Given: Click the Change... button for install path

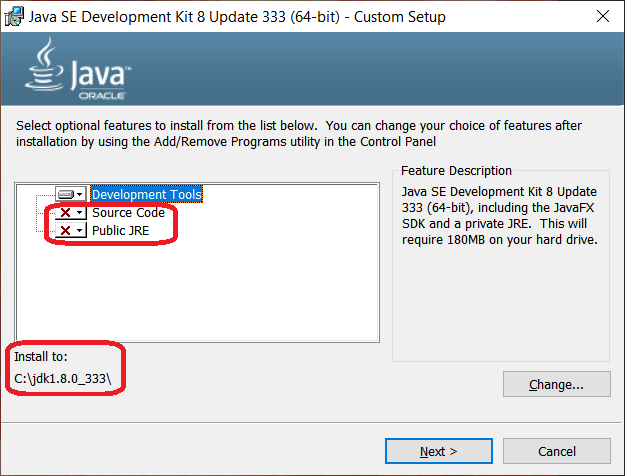Looking at the screenshot, I should click(556, 384).
